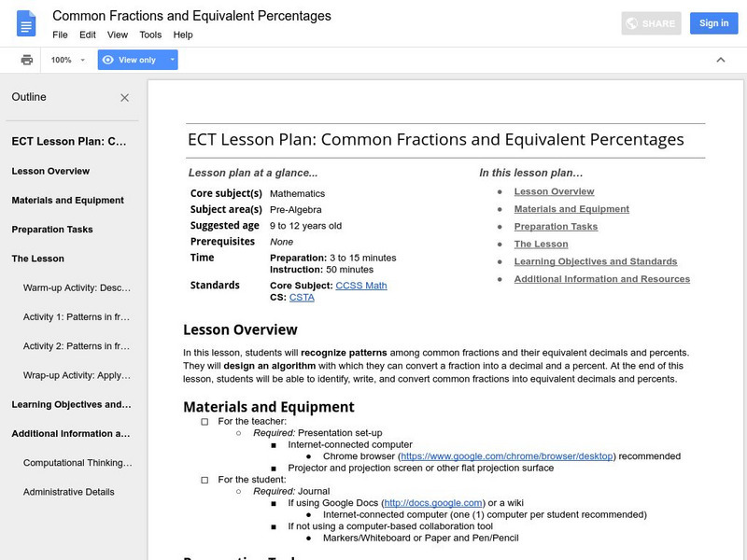Viewport: 747px width, 560px height.
Task: Open the File menu
Action: point(60,35)
